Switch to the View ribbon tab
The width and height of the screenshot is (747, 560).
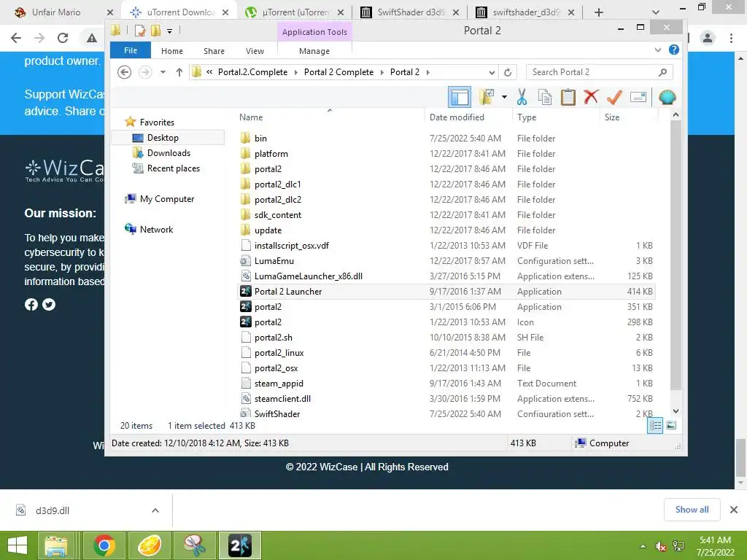point(255,51)
